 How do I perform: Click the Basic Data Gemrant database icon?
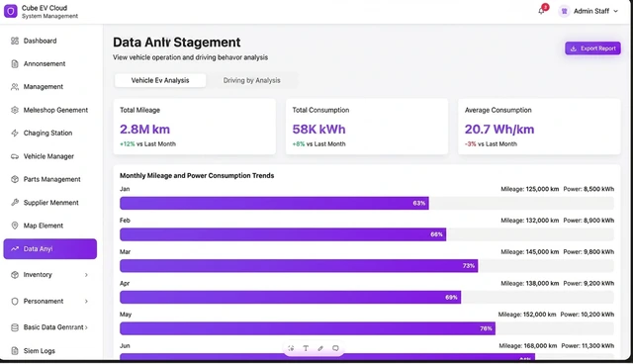(x=15, y=327)
